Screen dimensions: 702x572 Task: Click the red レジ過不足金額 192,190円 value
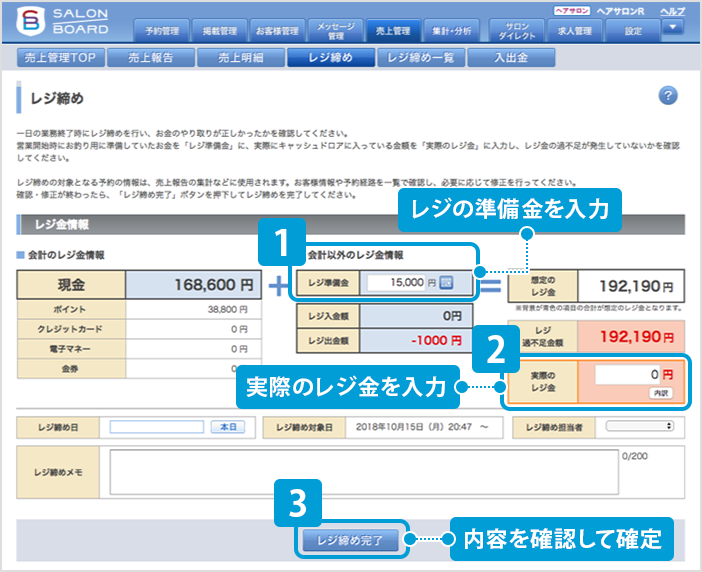[x=637, y=337]
